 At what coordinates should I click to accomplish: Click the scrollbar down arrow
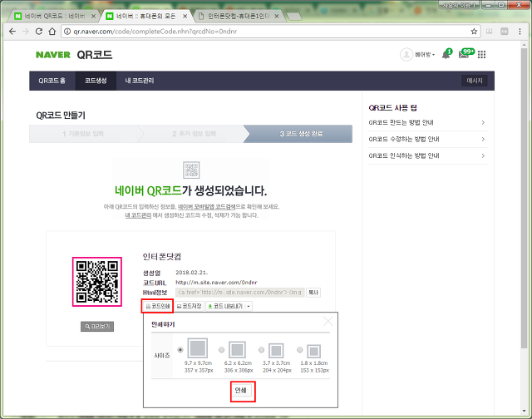coord(524,412)
